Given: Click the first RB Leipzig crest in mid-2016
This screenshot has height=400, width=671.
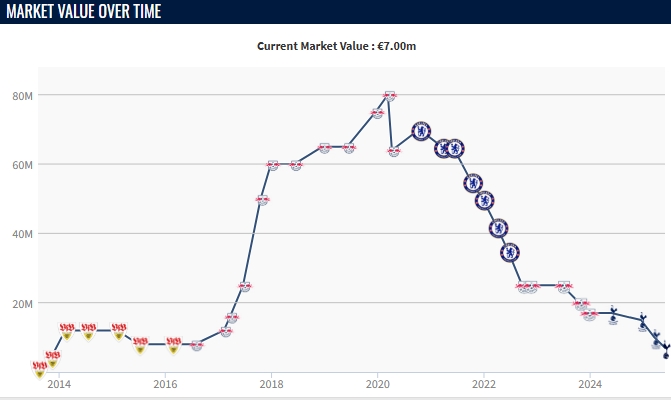Looking at the screenshot, I should point(197,345).
